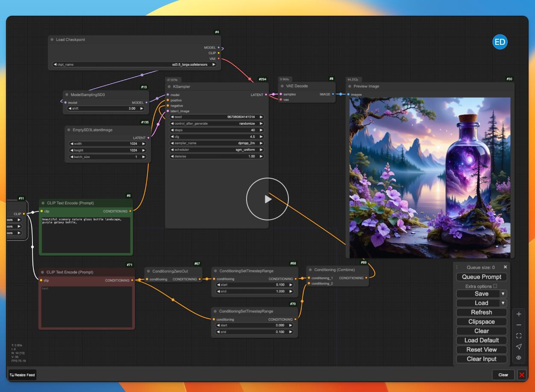535x392 pixels.
Task: Click the fit-view frame icon
Action: (x=519, y=336)
